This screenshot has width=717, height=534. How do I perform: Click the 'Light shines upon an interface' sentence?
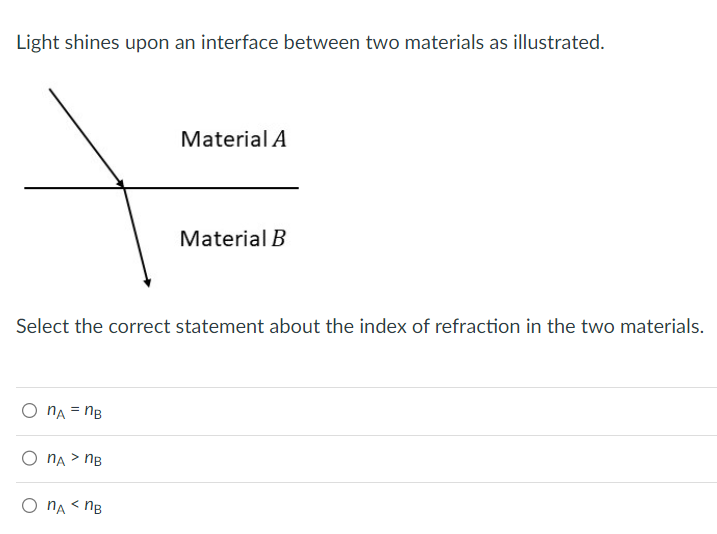pyautogui.click(x=310, y=43)
